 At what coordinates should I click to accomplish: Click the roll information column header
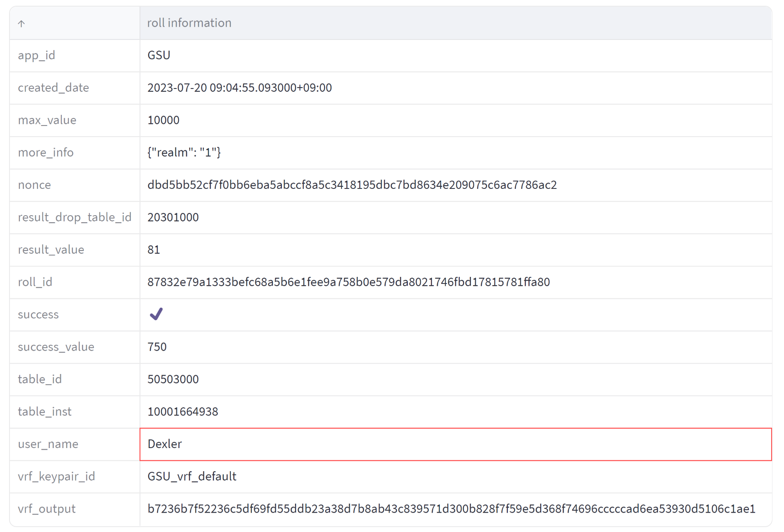click(x=189, y=23)
